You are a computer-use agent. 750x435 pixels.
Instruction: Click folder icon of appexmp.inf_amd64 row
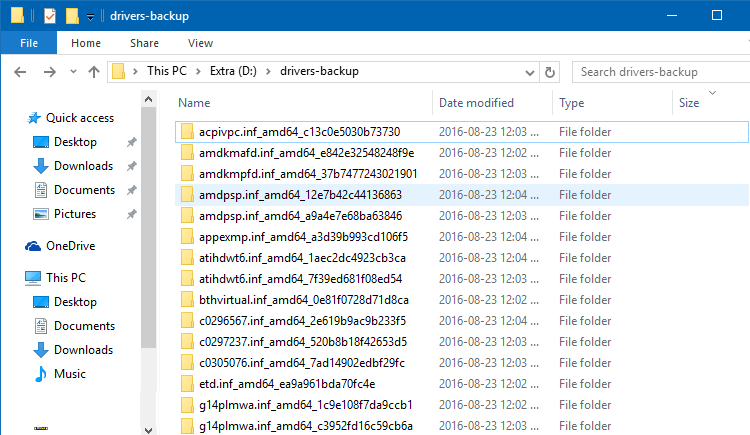[187, 237]
